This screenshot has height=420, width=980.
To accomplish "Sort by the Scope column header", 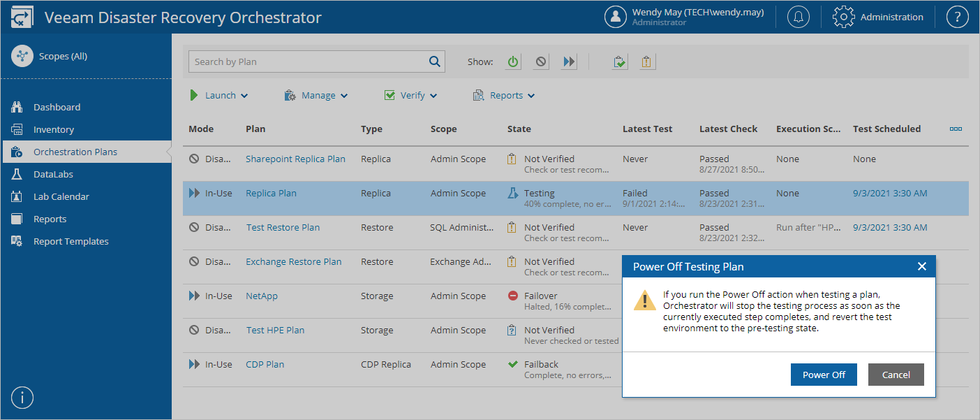I will tap(444, 129).
